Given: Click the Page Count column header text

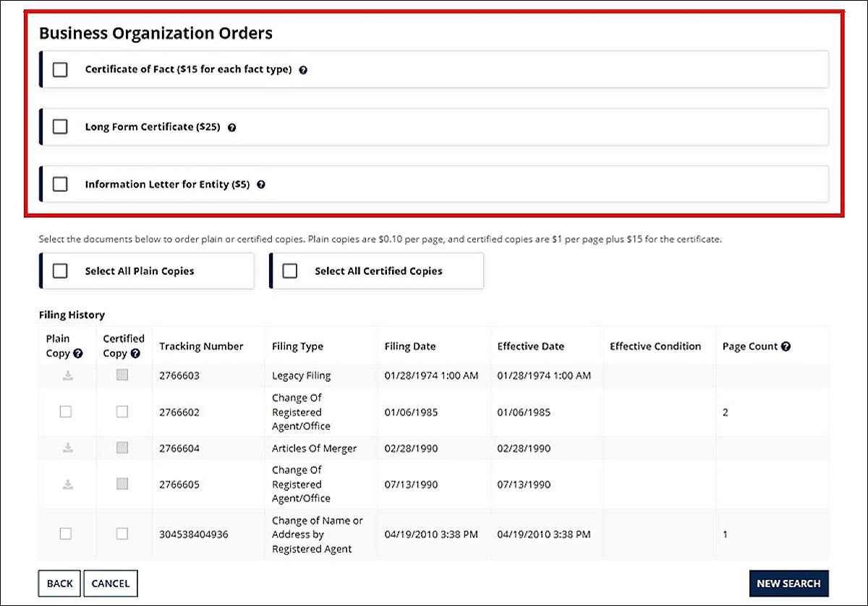Looking at the screenshot, I should [x=750, y=346].
